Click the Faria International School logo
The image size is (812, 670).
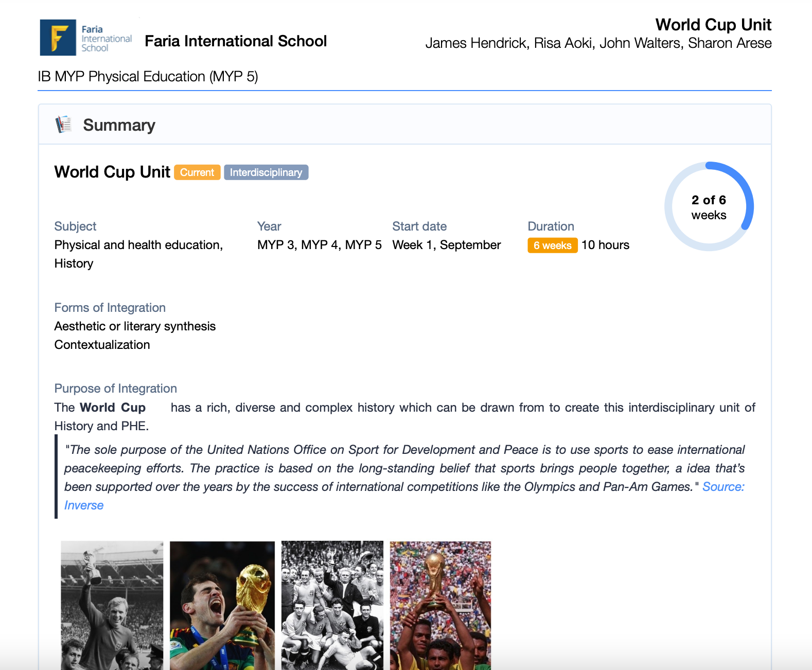point(86,38)
